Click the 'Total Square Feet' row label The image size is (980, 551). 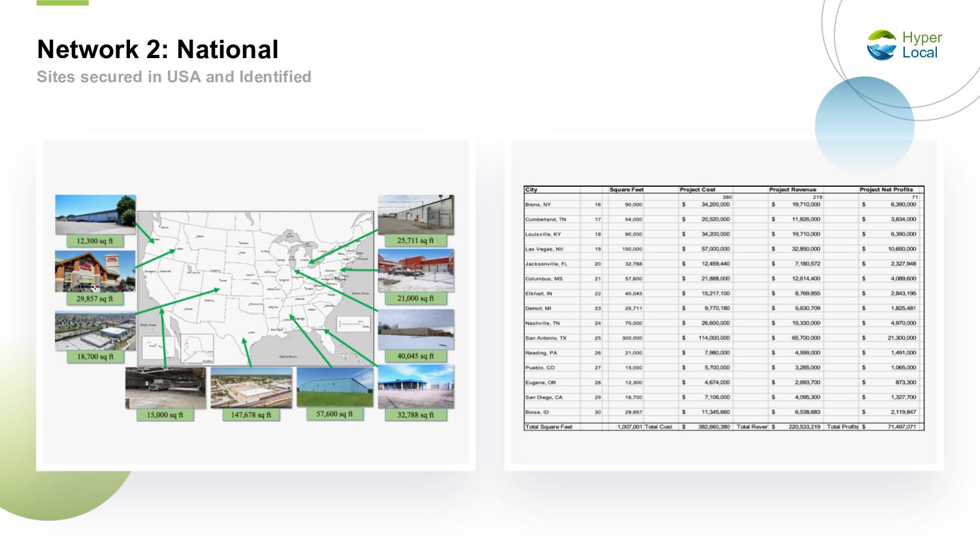coord(548,427)
